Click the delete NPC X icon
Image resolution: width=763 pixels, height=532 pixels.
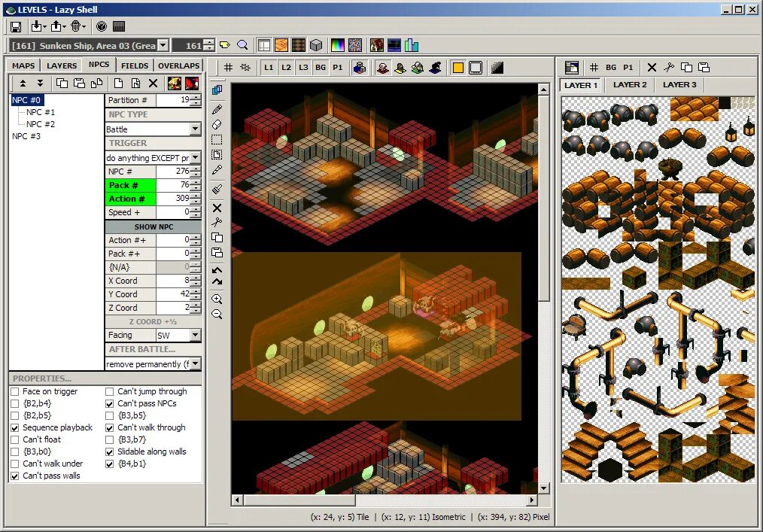tap(153, 84)
